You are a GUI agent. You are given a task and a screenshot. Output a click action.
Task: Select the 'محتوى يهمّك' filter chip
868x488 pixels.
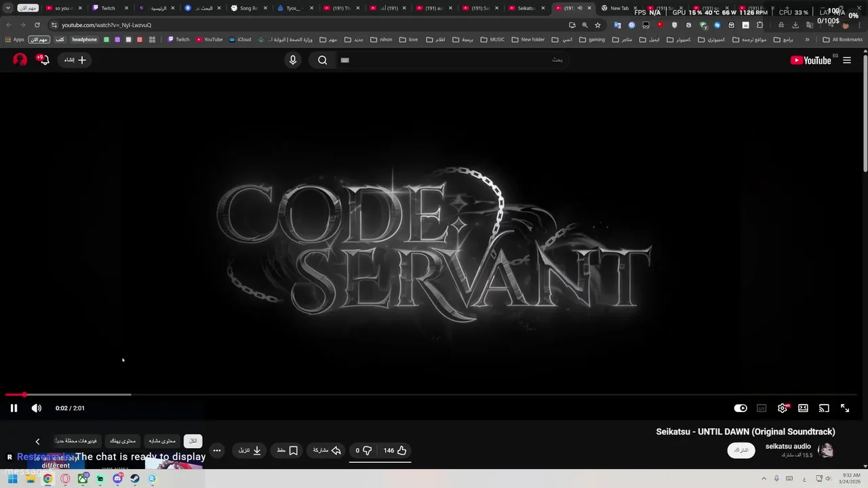coord(123,441)
